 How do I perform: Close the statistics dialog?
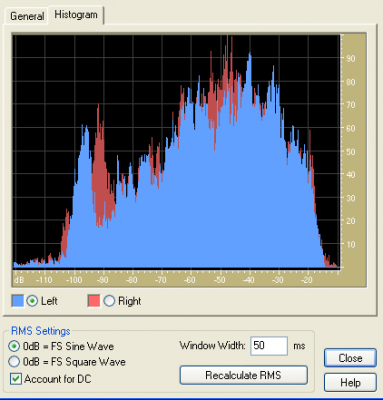pos(350,358)
